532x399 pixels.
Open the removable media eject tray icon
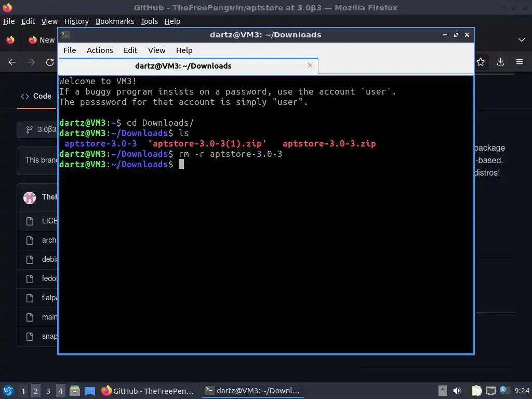(442, 391)
